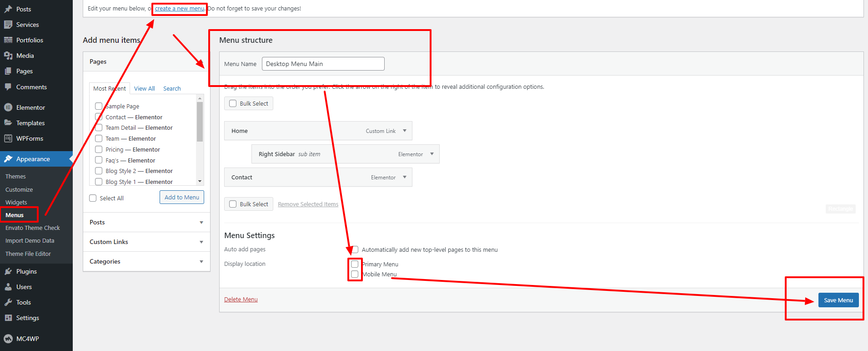This screenshot has width=868, height=351.
Task: Expand the Categories accordion section
Action: tap(201, 261)
